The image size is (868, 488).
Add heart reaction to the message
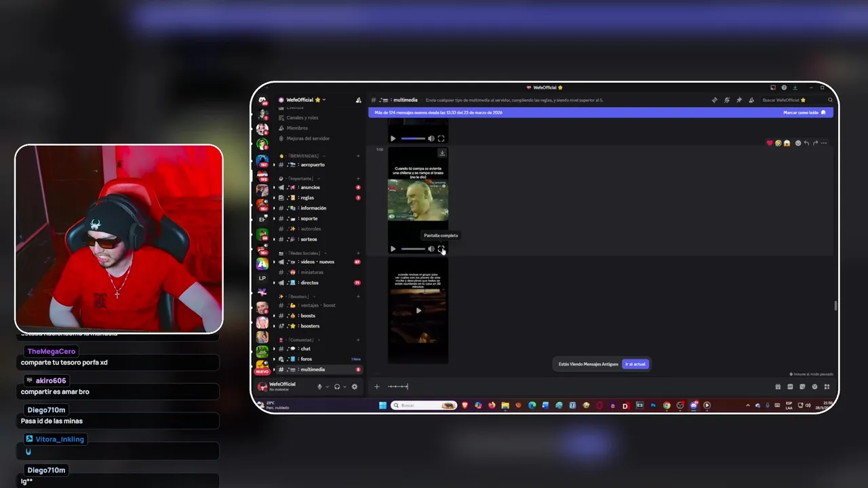click(x=770, y=143)
